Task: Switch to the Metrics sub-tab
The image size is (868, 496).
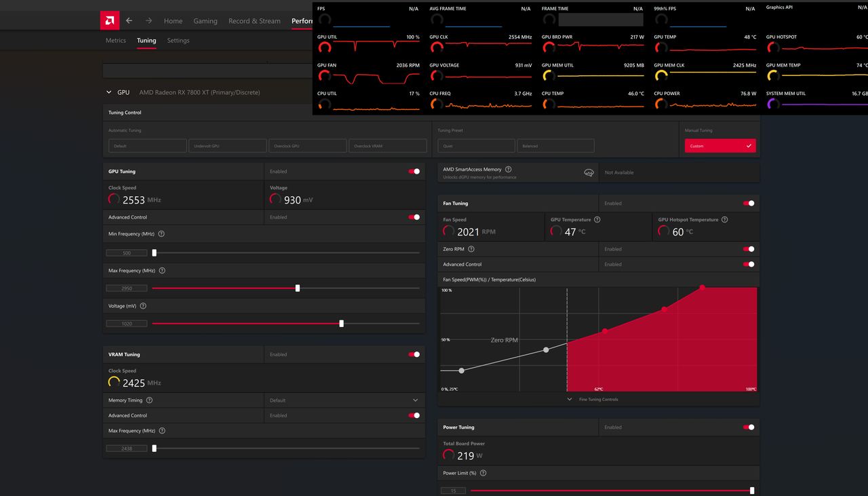Action: tap(116, 41)
